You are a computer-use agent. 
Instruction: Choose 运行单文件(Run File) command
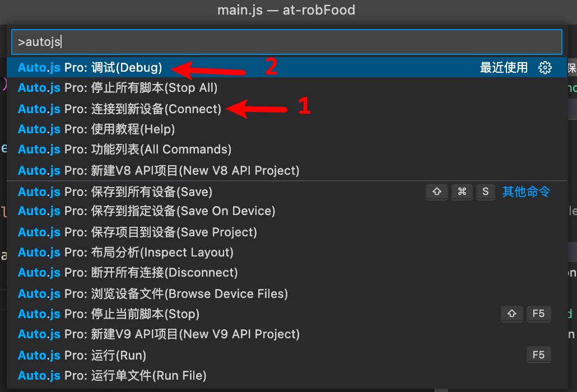point(287,375)
